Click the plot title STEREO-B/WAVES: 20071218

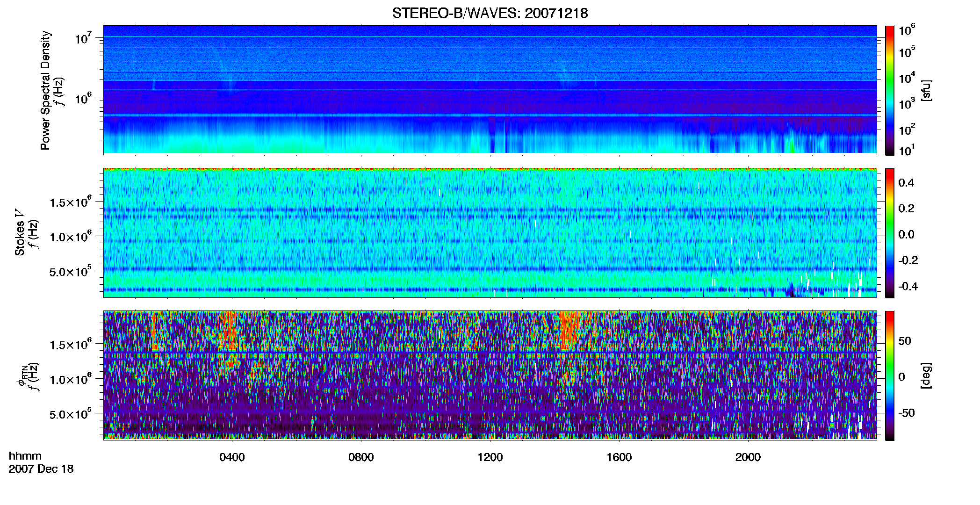pos(490,13)
